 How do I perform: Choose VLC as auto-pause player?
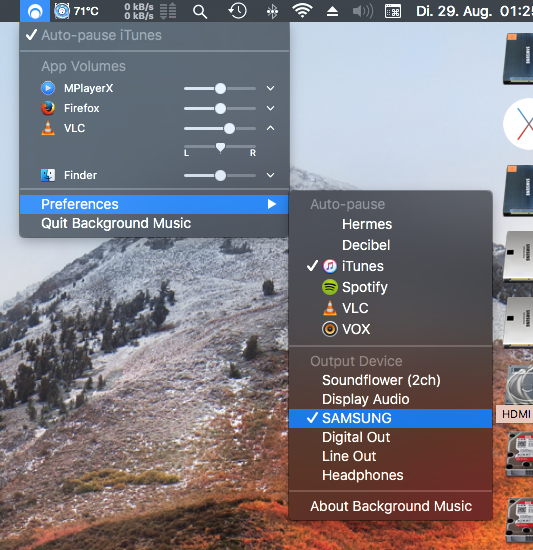[x=391, y=308]
